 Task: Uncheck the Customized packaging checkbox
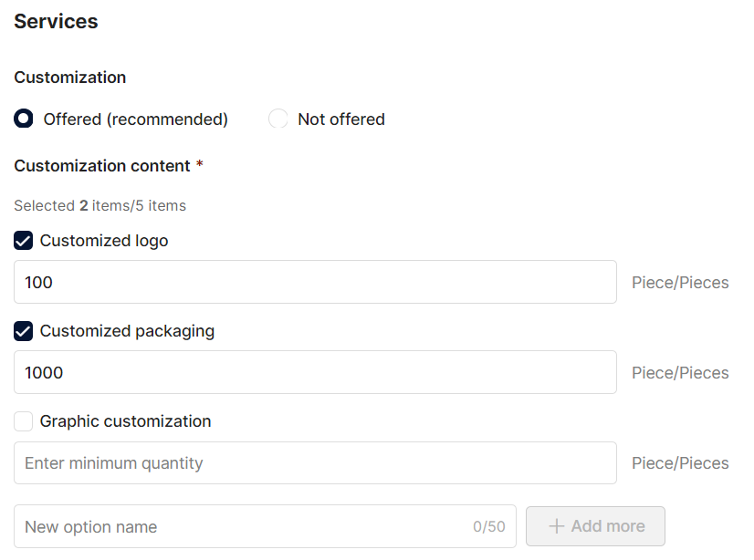23,331
